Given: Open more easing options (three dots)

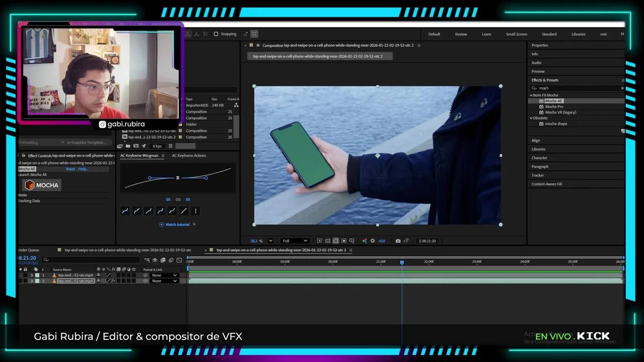Looking at the screenshot, I should pyautogui.click(x=196, y=211).
